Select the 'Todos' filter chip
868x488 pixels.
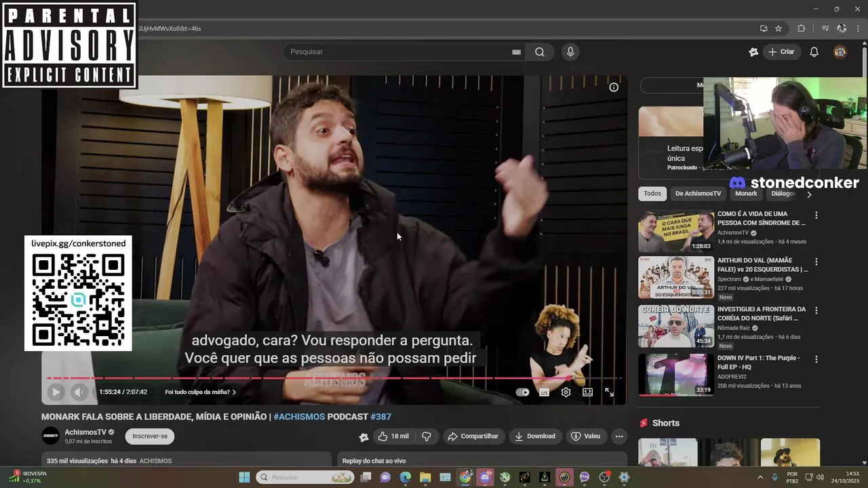(x=652, y=194)
